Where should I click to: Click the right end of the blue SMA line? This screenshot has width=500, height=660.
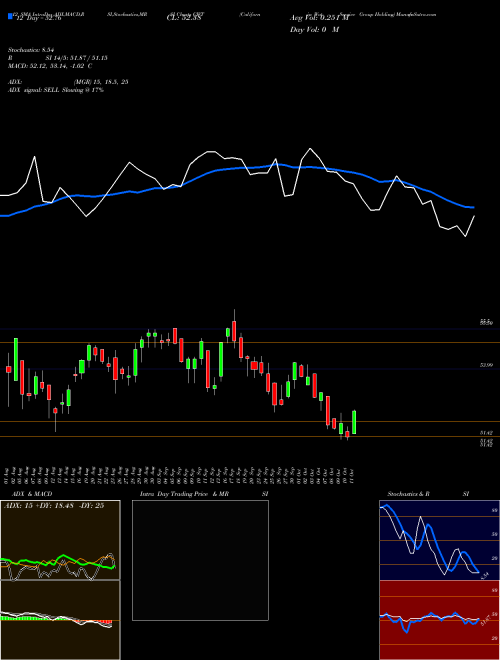(x=473, y=207)
